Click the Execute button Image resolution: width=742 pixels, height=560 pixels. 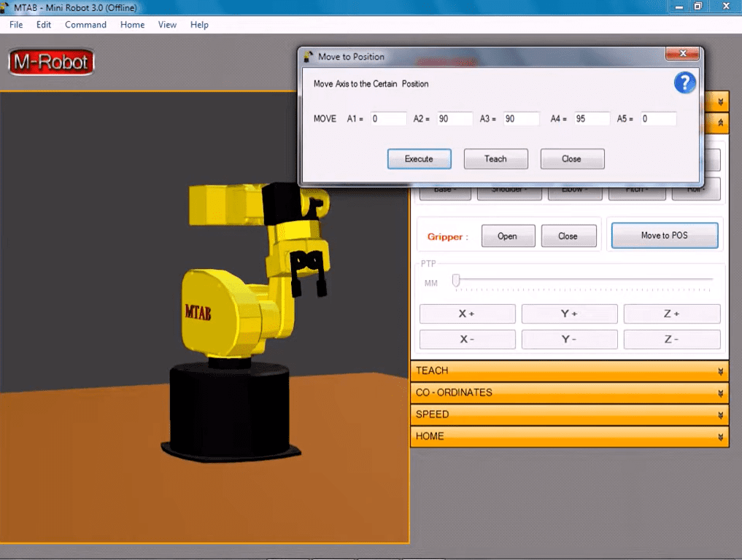tap(419, 159)
